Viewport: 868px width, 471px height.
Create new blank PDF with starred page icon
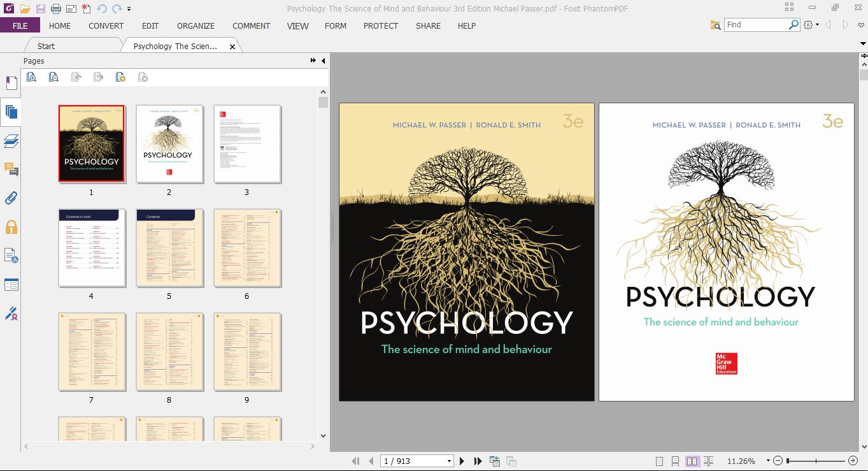click(x=87, y=9)
